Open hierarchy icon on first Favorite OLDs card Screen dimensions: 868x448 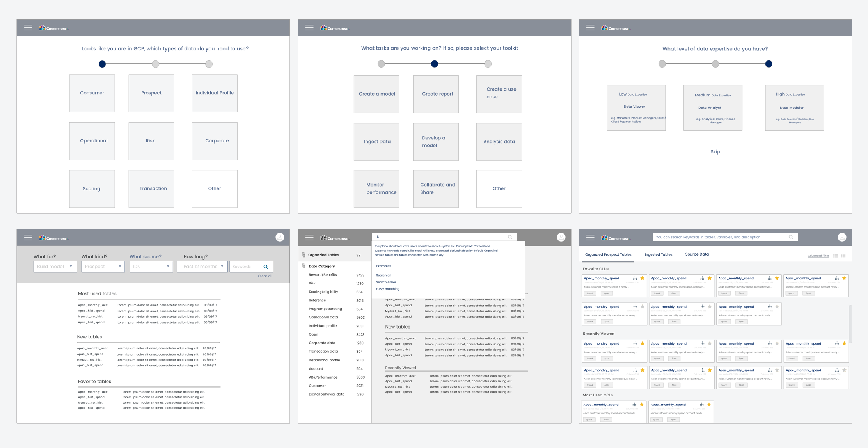(635, 278)
